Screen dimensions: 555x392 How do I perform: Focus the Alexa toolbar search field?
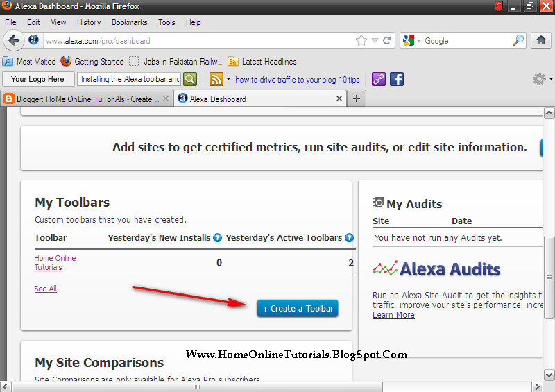129,79
